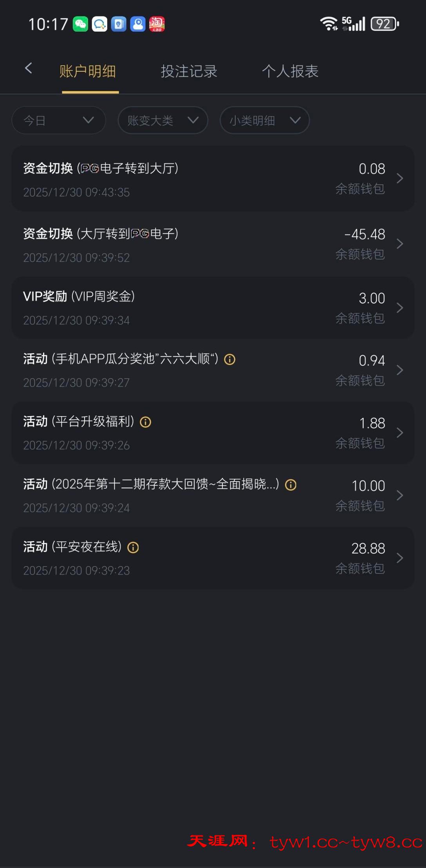Tap info icon beside 平台升级福利
This screenshot has height=868, width=426.
point(146,422)
